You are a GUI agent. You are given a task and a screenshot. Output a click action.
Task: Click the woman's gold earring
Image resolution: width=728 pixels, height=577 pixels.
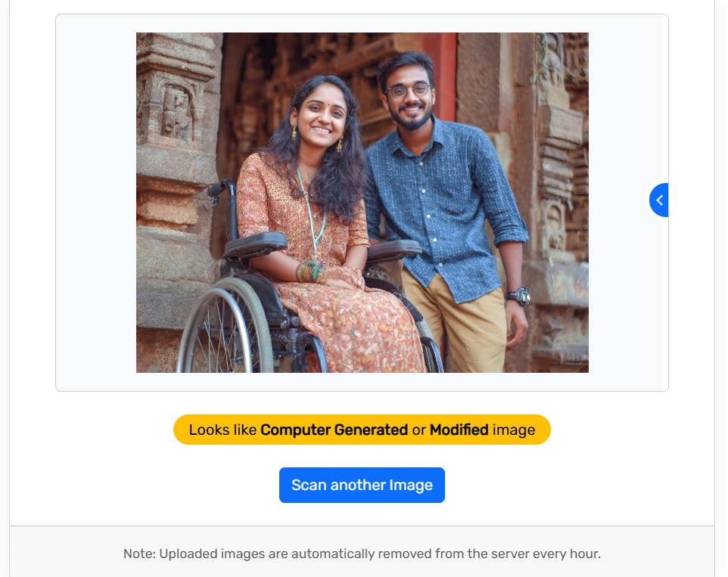(x=294, y=134)
